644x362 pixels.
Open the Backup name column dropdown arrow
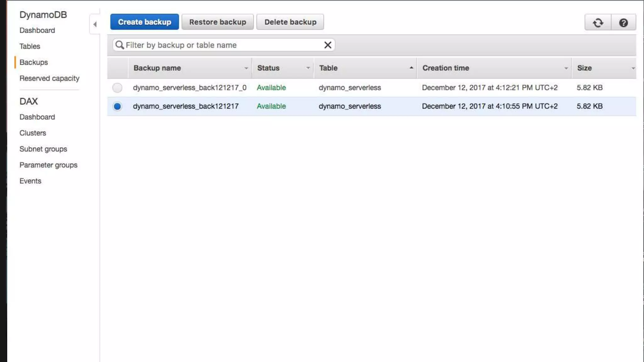pyautogui.click(x=246, y=68)
